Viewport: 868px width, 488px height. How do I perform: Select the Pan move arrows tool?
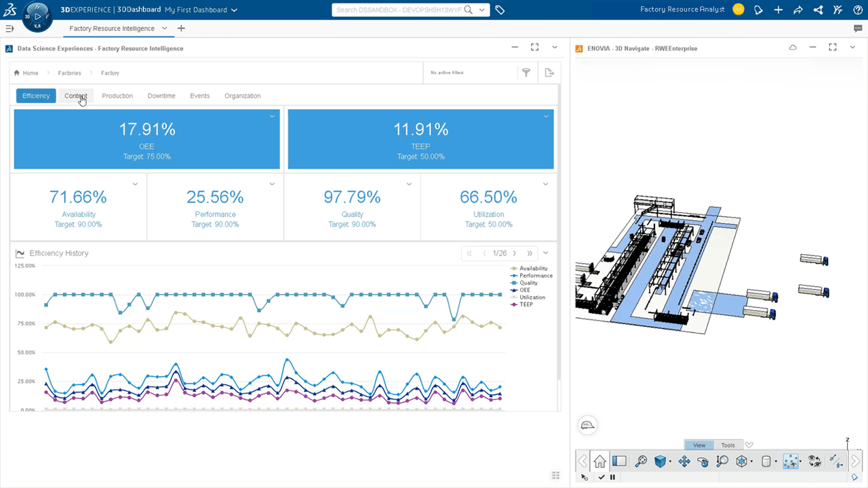pyautogui.click(x=684, y=462)
